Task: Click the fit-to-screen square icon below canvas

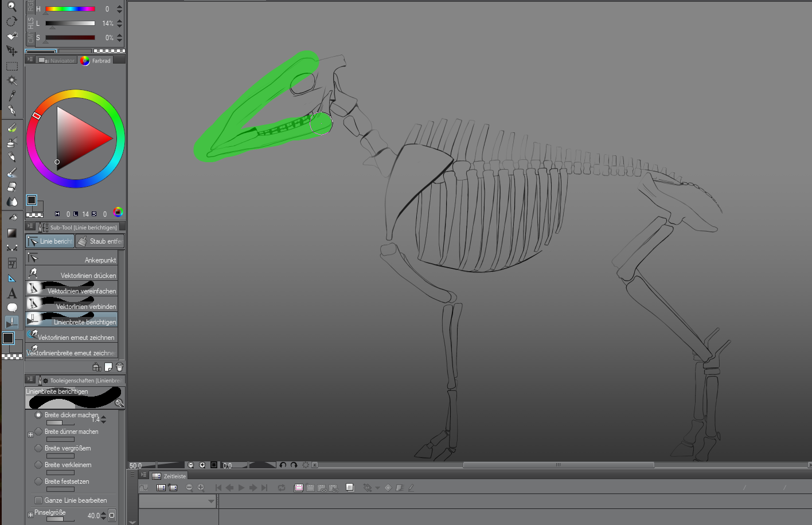Action: point(213,465)
